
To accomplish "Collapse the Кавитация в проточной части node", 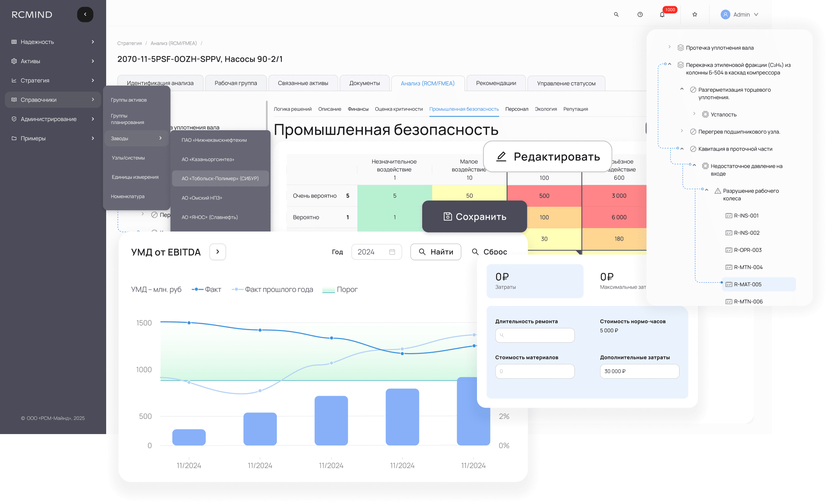I will pyautogui.click(x=682, y=149).
